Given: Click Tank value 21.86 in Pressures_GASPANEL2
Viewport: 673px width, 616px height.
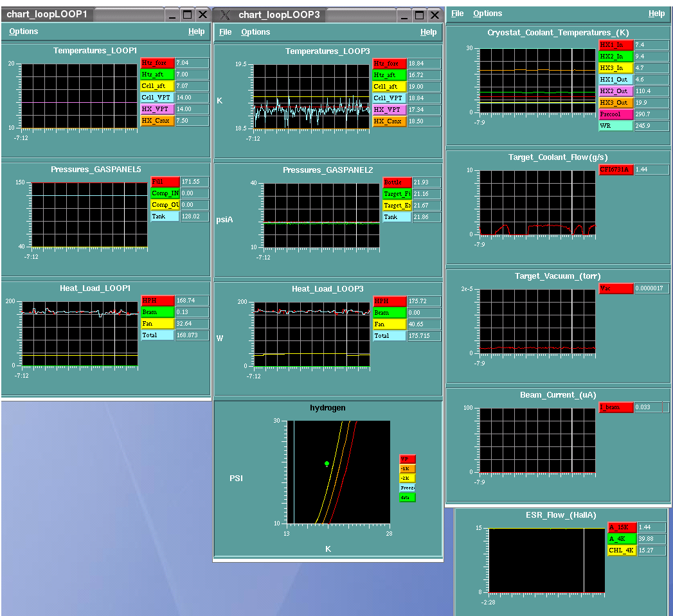Looking at the screenshot, I should pyautogui.click(x=427, y=217).
